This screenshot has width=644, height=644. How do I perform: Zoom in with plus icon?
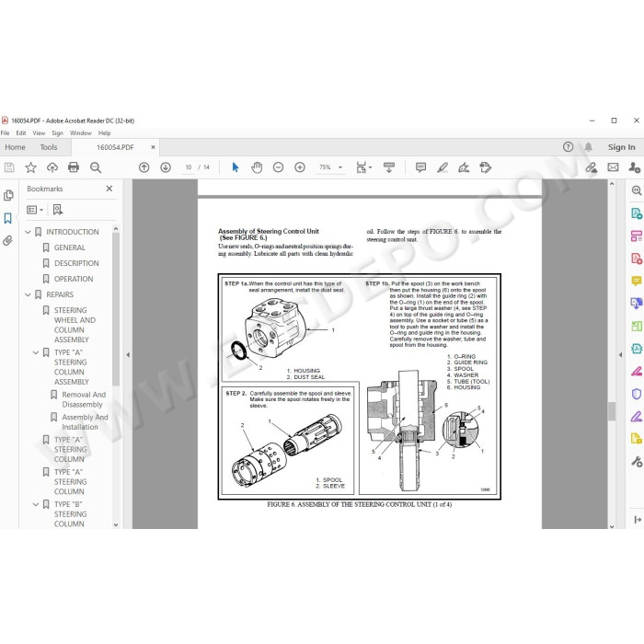coord(300,167)
